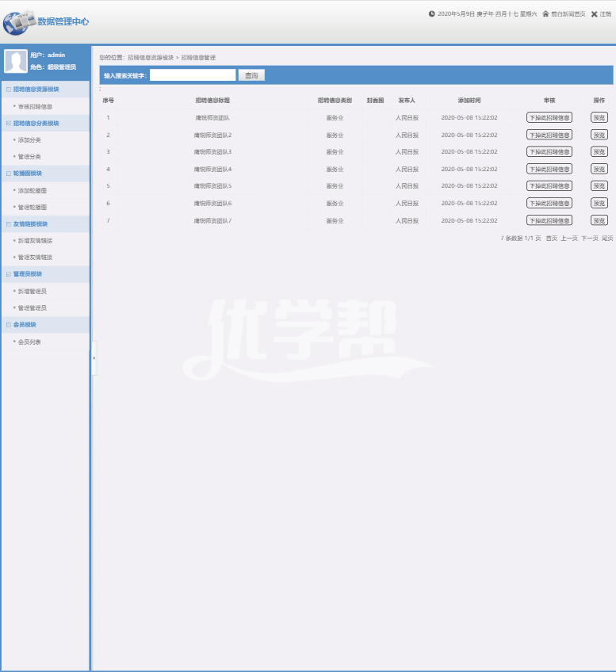Go to 下一页 in pagination
Screen dimensions: 616x672
pos(589,238)
